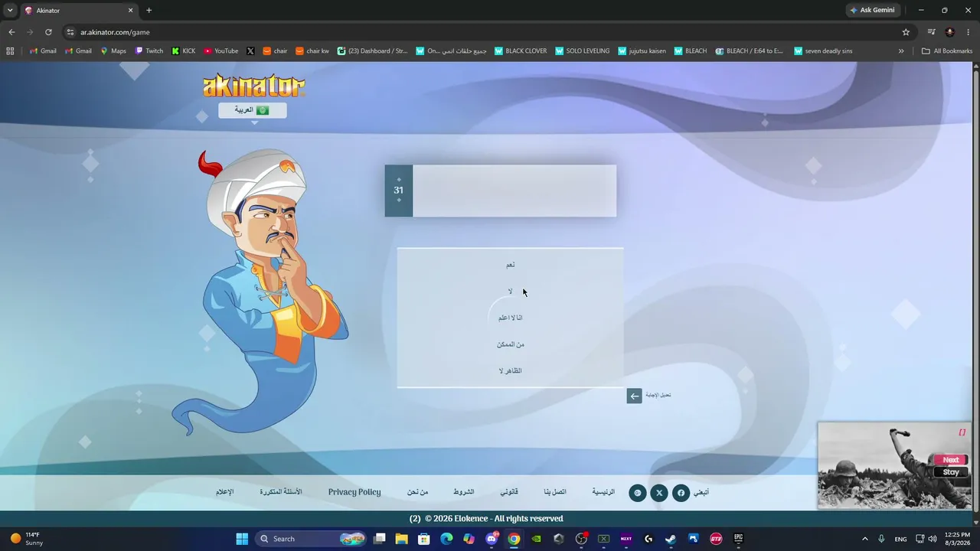
Task: Open the الأسئلة المتكررة FAQ footer link
Action: 281,492
